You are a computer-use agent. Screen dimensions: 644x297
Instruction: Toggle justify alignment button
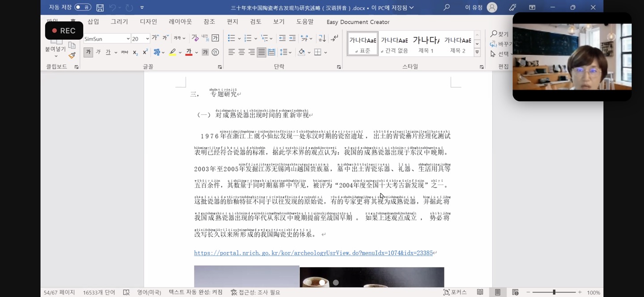click(x=261, y=52)
